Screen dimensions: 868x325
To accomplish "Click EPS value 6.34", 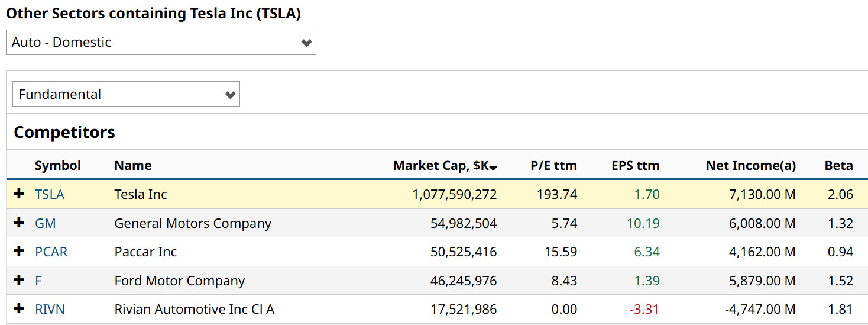I will point(647,252).
